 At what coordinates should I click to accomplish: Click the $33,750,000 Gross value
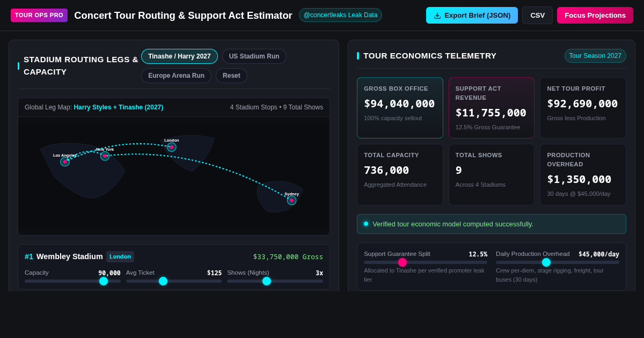click(x=288, y=257)
